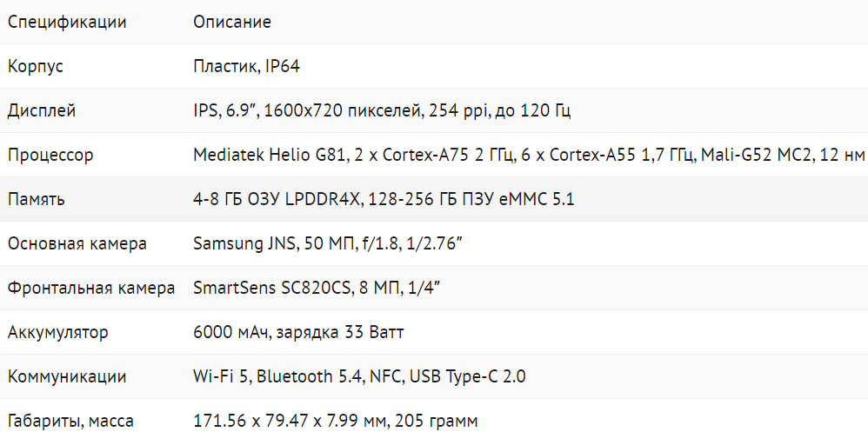Select the Габариты, масса row label
The width and height of the screenshot is (868, 432).
70,421
